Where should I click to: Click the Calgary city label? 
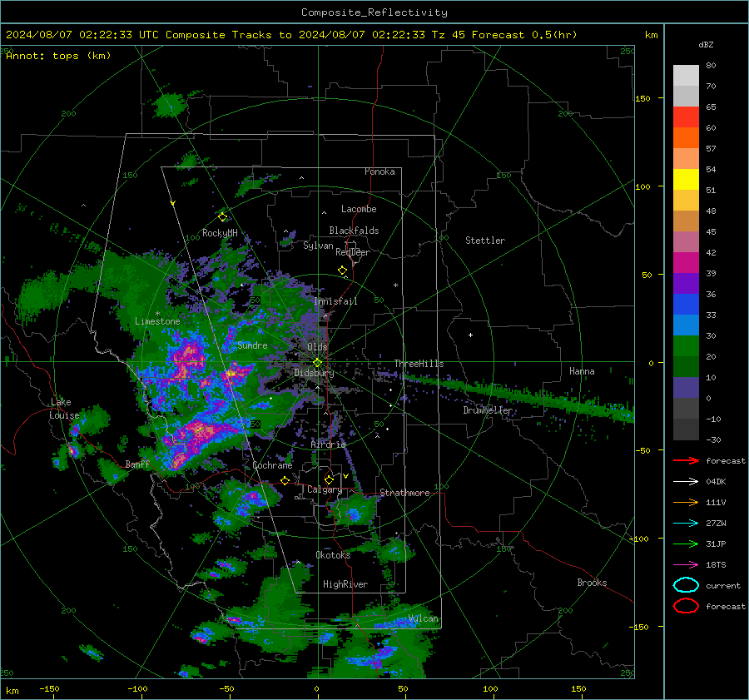coord(325,489)
